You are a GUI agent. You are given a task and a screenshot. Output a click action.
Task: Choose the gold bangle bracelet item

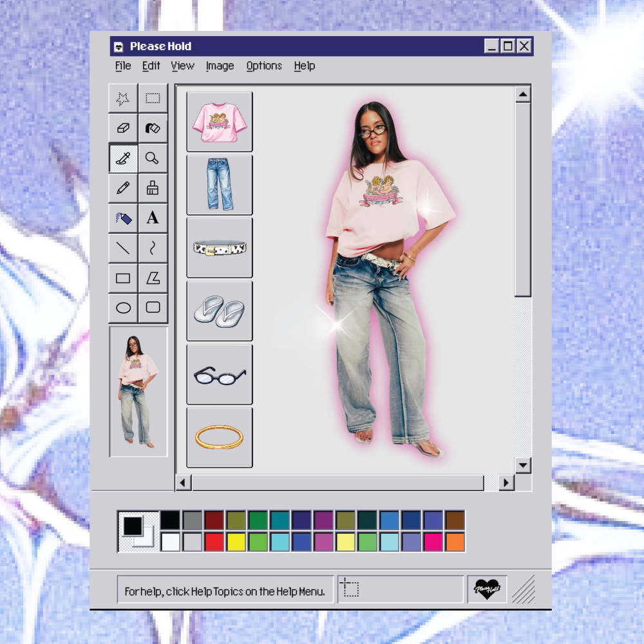click(x=220, y=438)
